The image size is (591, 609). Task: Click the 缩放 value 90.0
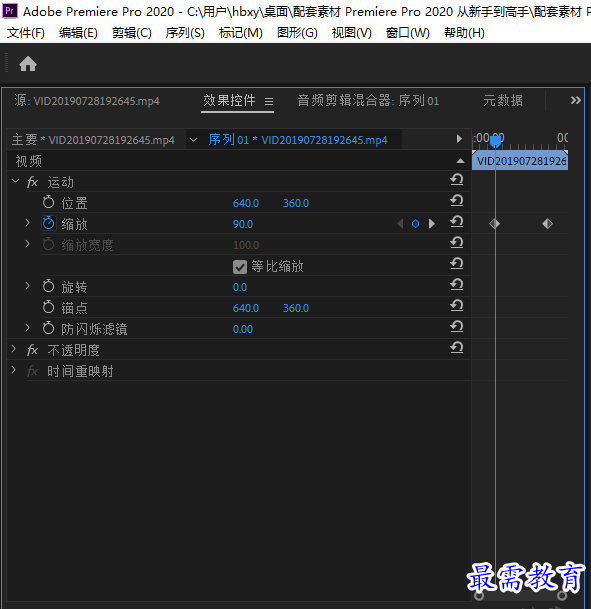tap(243, 224)
